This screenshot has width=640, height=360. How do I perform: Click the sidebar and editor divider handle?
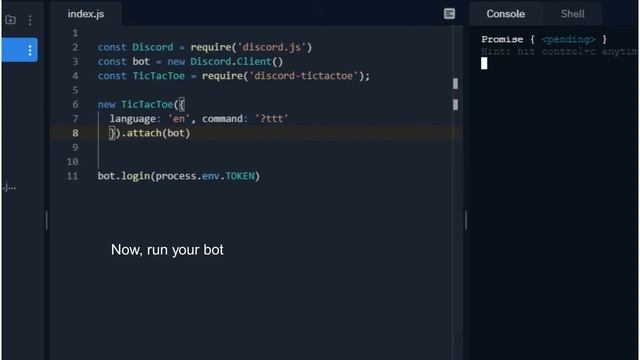47,220
